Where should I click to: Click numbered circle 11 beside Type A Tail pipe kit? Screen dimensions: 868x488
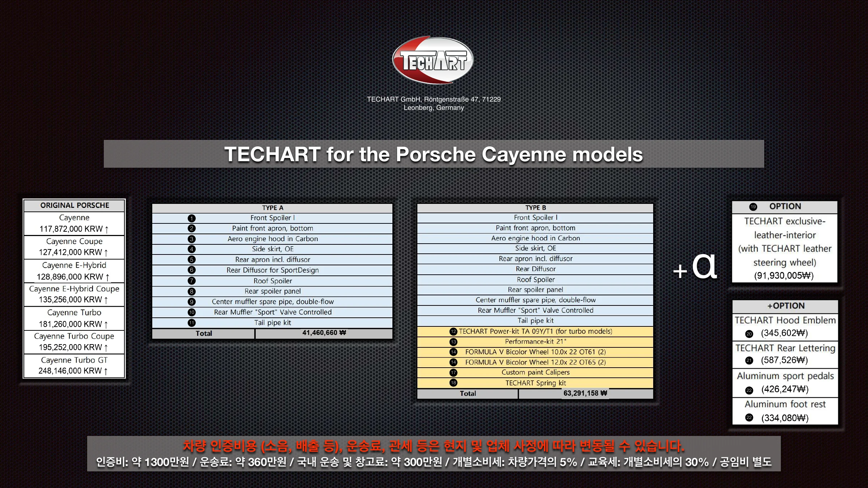pos(192,323)
